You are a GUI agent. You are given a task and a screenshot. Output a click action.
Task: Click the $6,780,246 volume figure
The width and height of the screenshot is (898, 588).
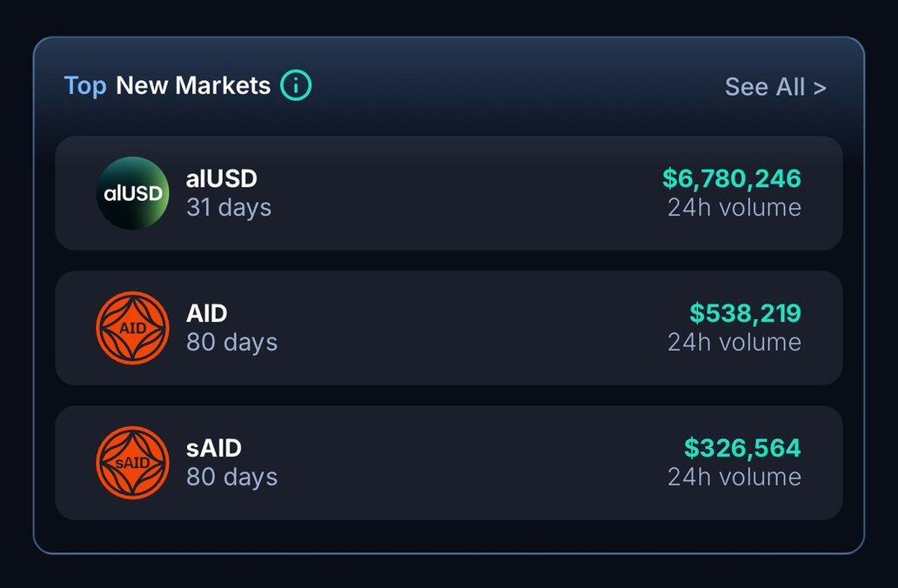(731, 178)
